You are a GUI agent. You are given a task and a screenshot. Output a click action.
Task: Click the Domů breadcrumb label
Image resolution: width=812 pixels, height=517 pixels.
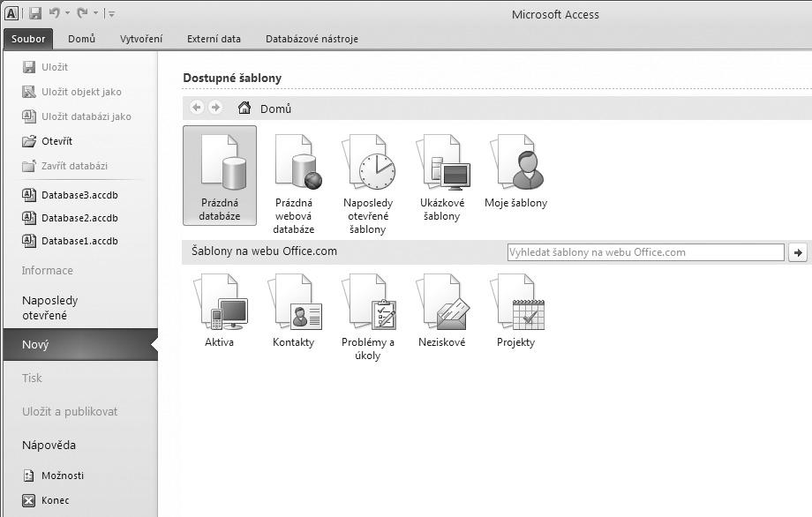[275, 109]
